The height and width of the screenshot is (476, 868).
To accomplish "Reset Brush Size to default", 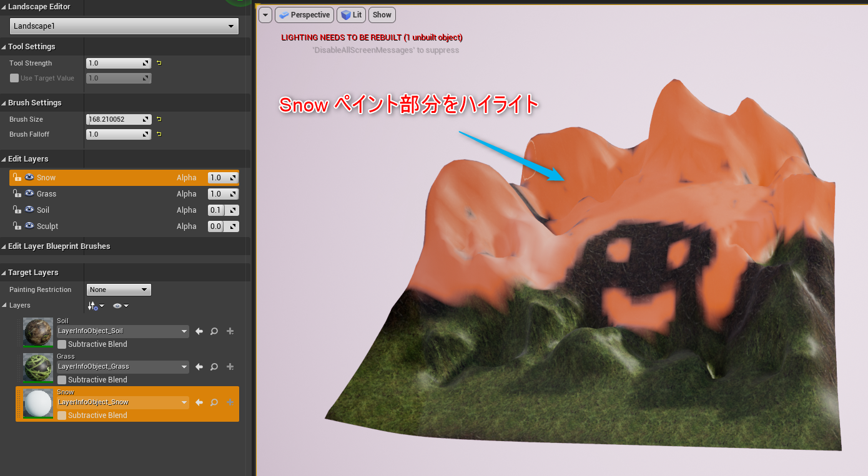I will (x=159, y=119).
